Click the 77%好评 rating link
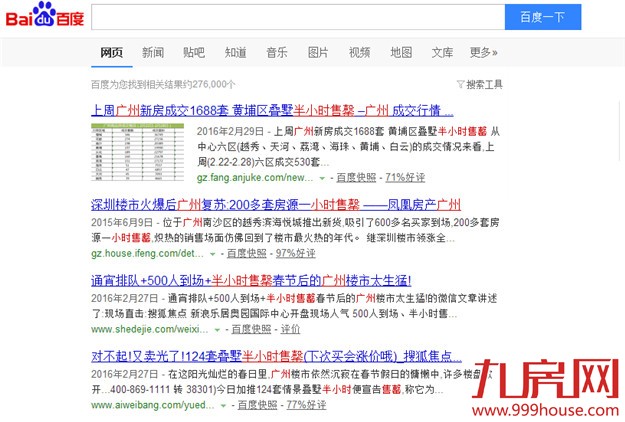Image resolution: width=625 pixels, height=422 pixels. (306, 405)
